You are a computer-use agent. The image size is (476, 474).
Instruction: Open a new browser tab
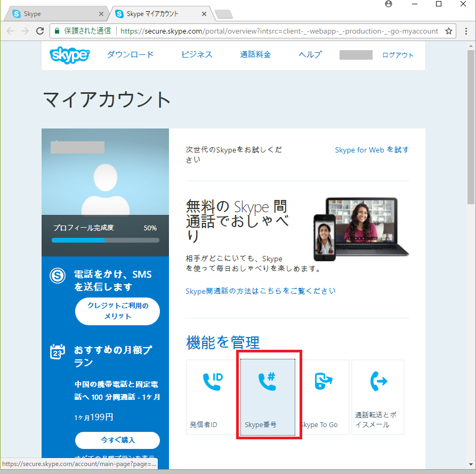224,14
